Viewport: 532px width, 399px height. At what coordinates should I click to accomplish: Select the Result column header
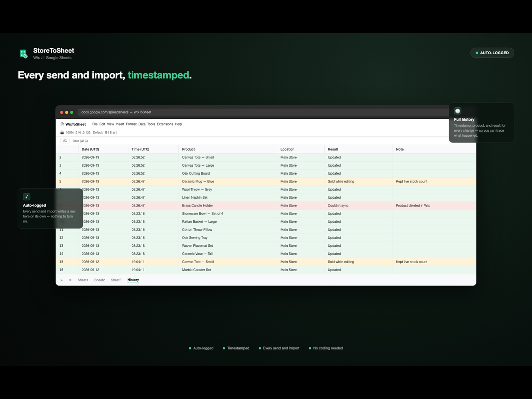(358, 149)
